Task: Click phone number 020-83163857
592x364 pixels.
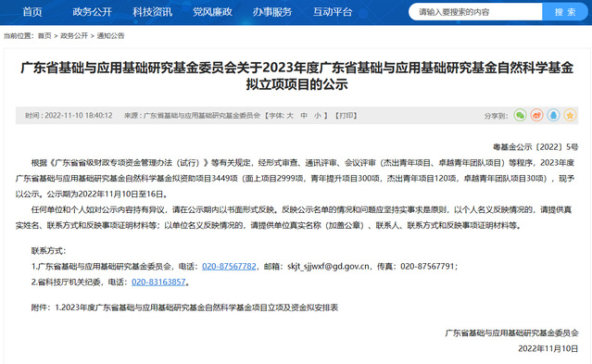Action: [x=158, y=282]
